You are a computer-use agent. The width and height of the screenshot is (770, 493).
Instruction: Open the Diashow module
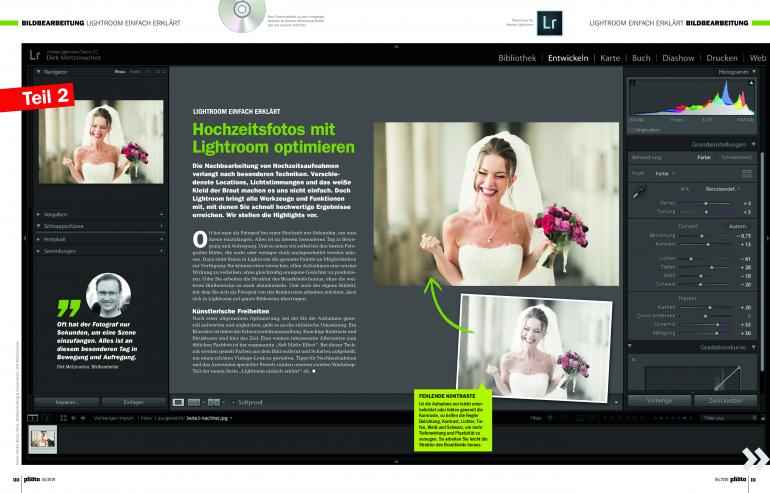678,58
